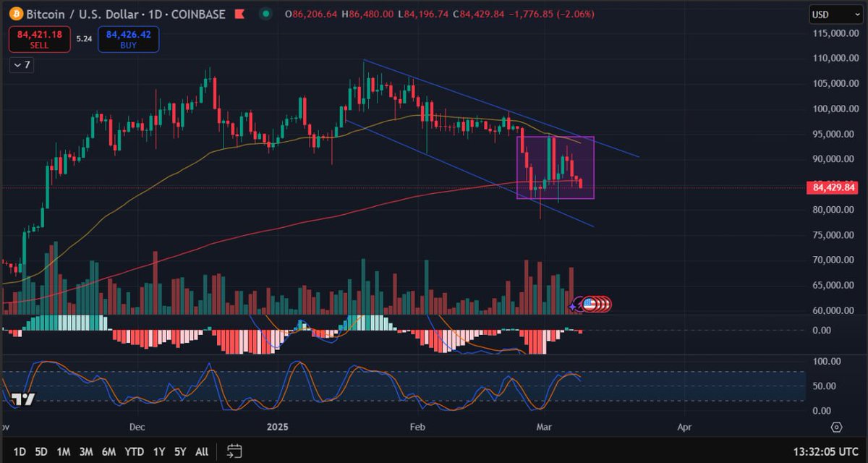Click the Mar label on time axis

[545, 428]
